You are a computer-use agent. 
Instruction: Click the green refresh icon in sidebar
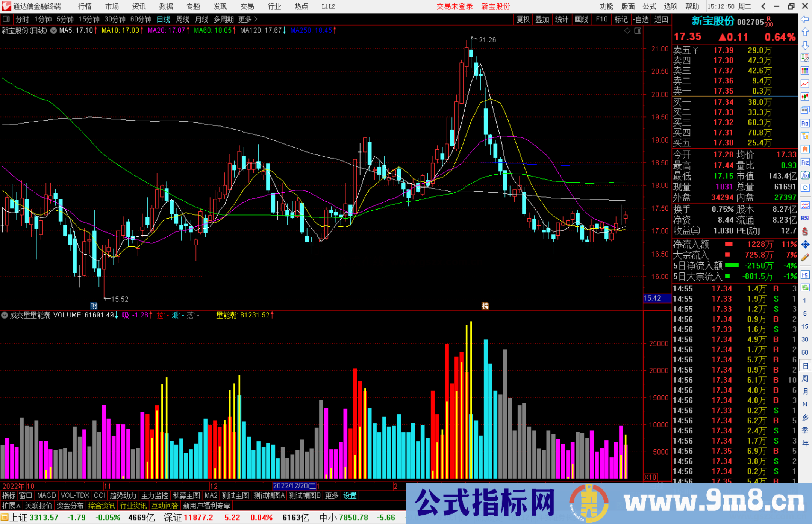[805, 288]
